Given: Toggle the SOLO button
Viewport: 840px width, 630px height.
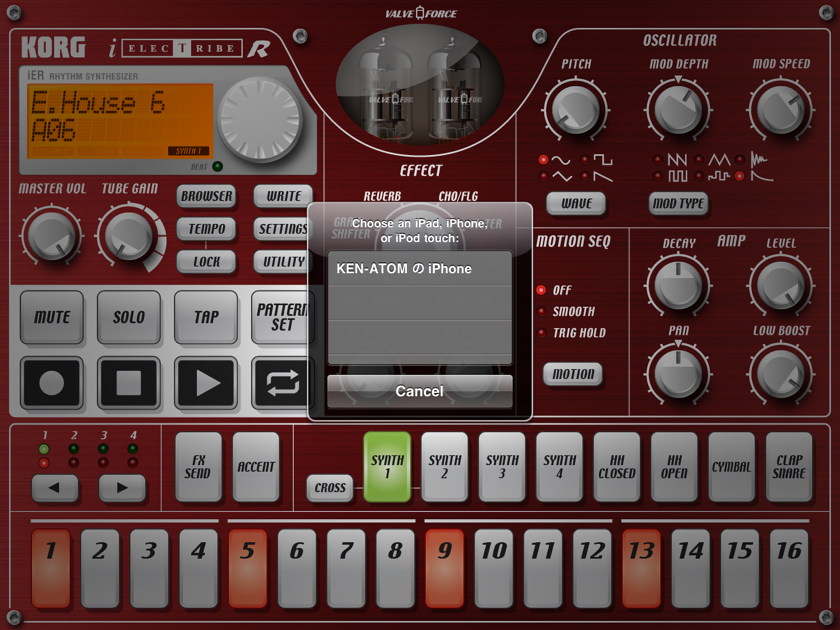Looking at the screenshot, I should point(129,317).
